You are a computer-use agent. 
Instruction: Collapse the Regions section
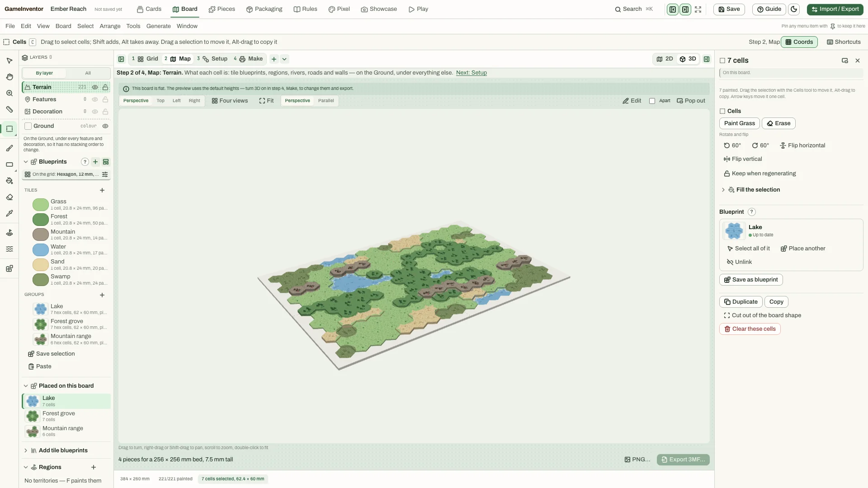[26, 467]
